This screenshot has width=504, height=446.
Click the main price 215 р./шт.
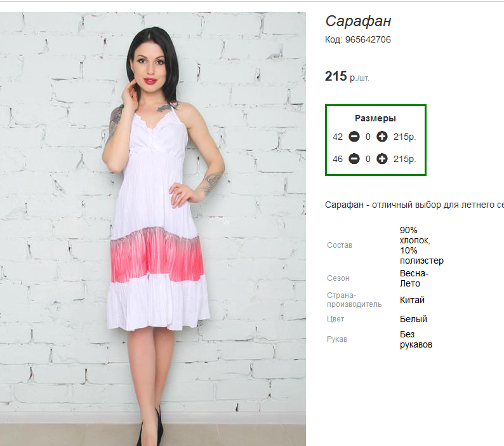[347, 77]
